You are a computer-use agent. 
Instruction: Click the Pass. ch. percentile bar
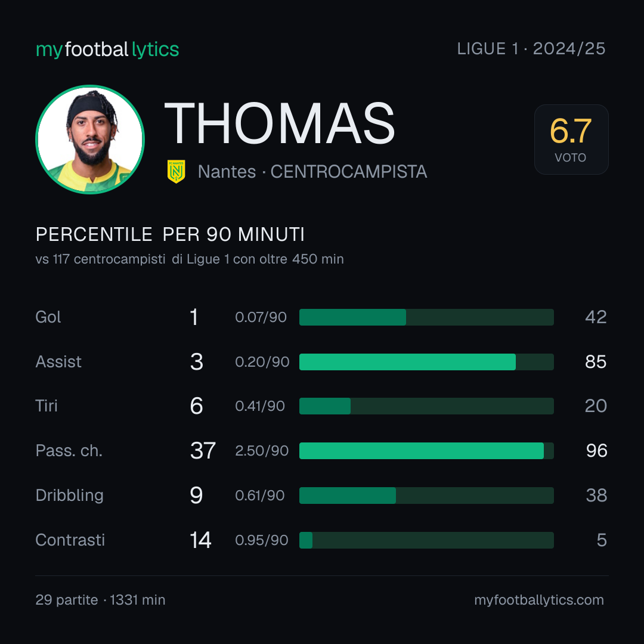tap(426, 451)
